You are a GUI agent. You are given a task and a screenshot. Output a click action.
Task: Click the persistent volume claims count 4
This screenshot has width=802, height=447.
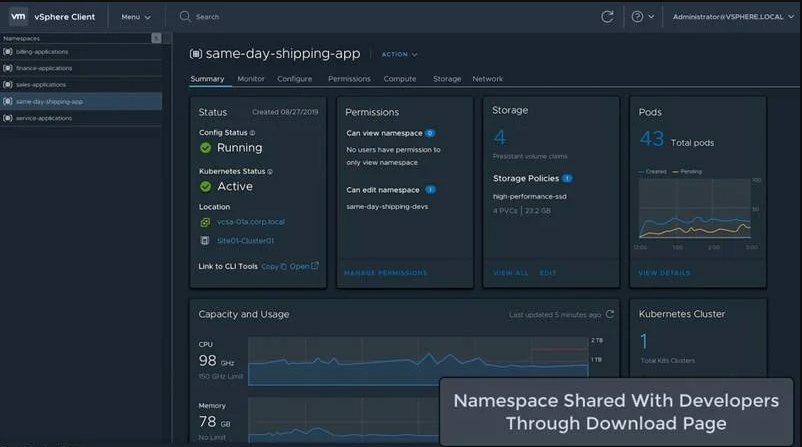click(x=500, y=137)
